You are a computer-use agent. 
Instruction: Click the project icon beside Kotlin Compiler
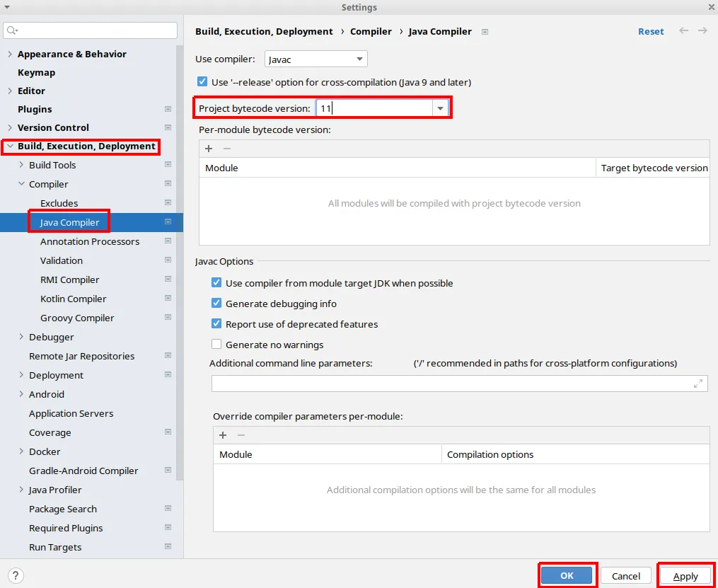[168, 299]
